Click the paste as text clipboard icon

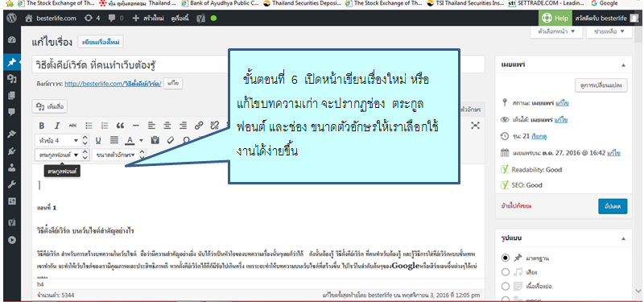click(x=155, y=140)
